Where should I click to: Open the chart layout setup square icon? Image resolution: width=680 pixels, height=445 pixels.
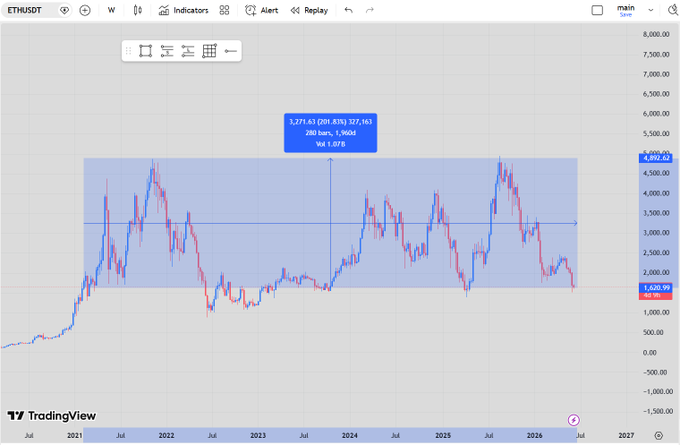tap(597, 10)
